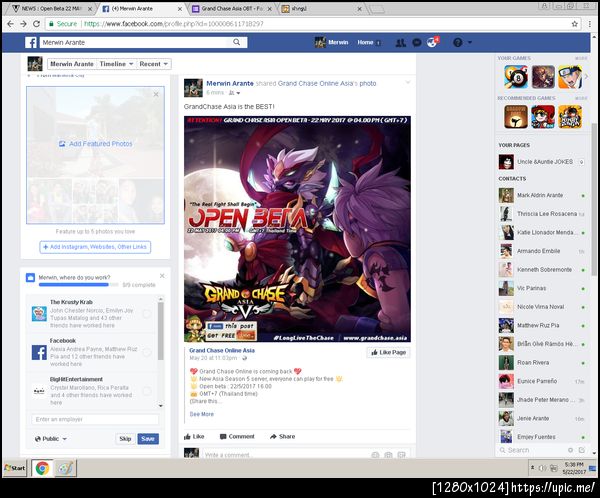This screenshot has width=600, height=498.
Task: Open third recommended game icon
Action: (x=570, y=117)
